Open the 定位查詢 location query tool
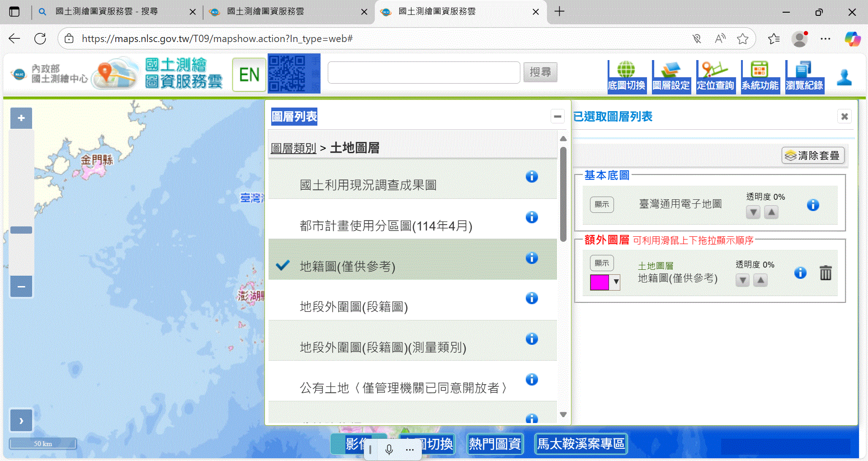Screen dimensions: 868x461 click(715, 76)
